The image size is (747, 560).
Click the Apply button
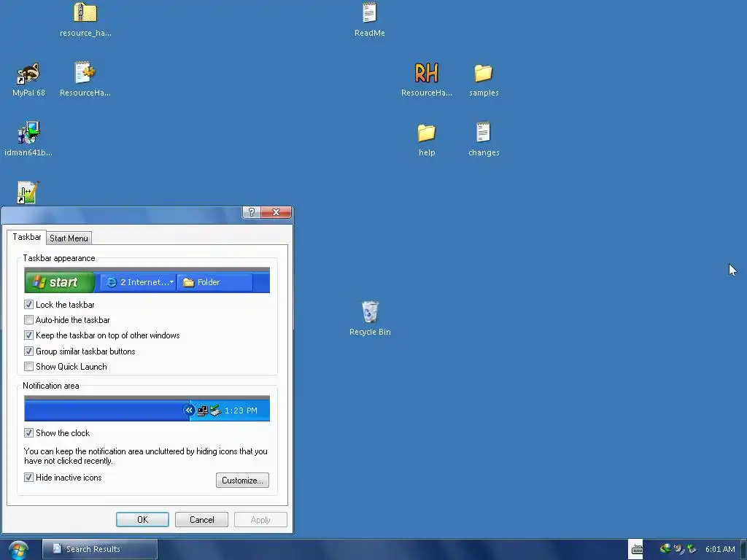tap(260, 520)
